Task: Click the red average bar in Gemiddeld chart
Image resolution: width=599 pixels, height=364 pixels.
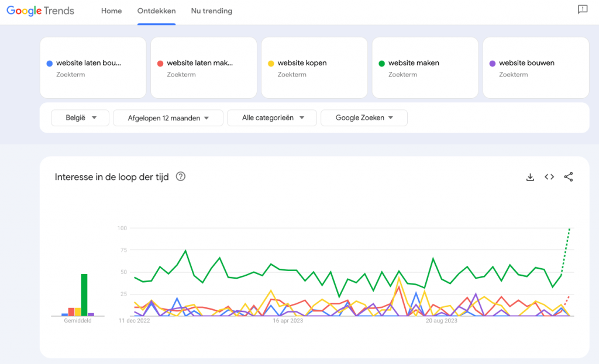Action: click(x=71, y=312)
